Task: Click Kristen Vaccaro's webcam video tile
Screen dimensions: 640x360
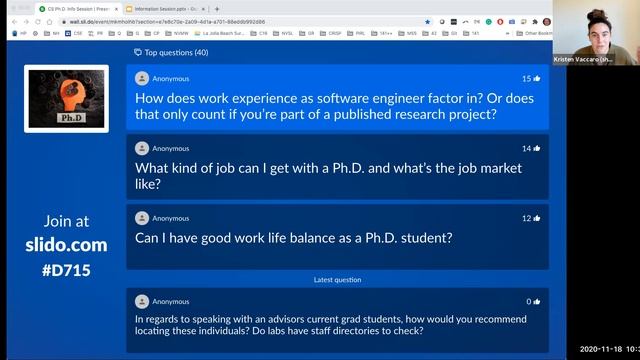Action: coord(596,33)
